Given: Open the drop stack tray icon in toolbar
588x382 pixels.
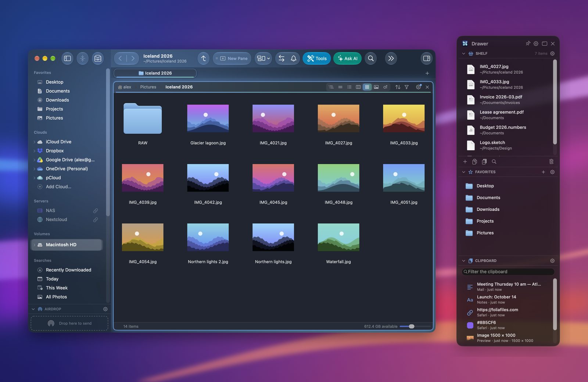Looking at the screenshot, I should [x=98, y=58].
